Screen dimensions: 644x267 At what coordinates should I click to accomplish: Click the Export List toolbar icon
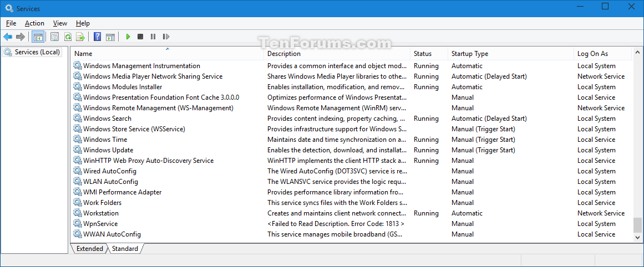tap(80, 37)
